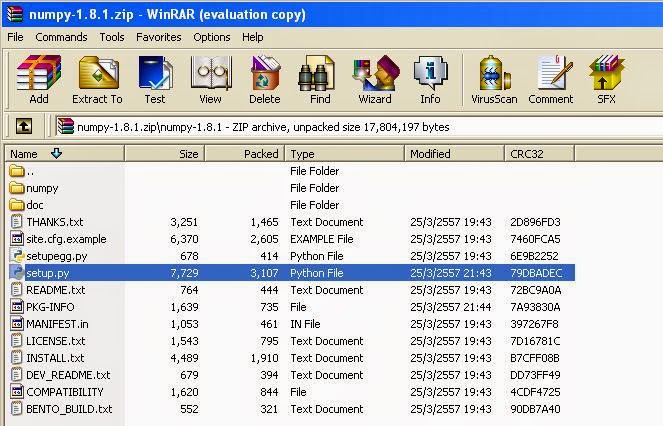
Task: Click the WinRAR title bar icon
Action: (14, 14)
